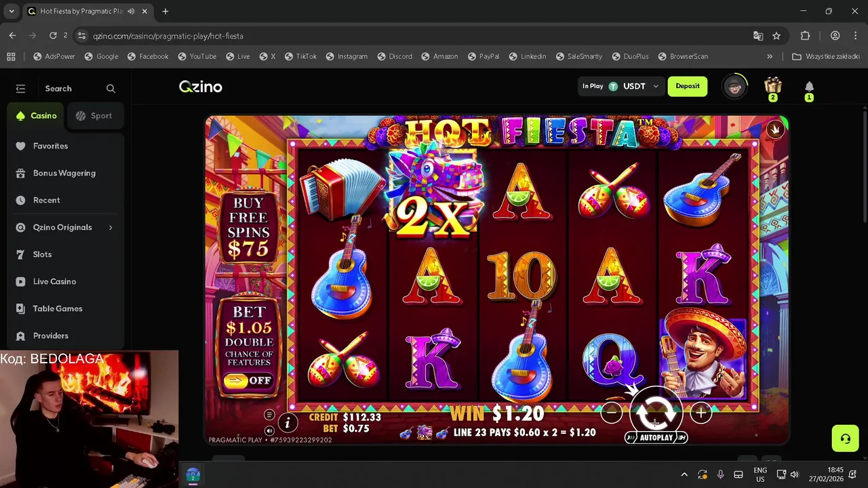This screenshot has height=488, width=868.
Task: Buy free spins for $75
Action: pyautogui.click(x=248, y=228)
